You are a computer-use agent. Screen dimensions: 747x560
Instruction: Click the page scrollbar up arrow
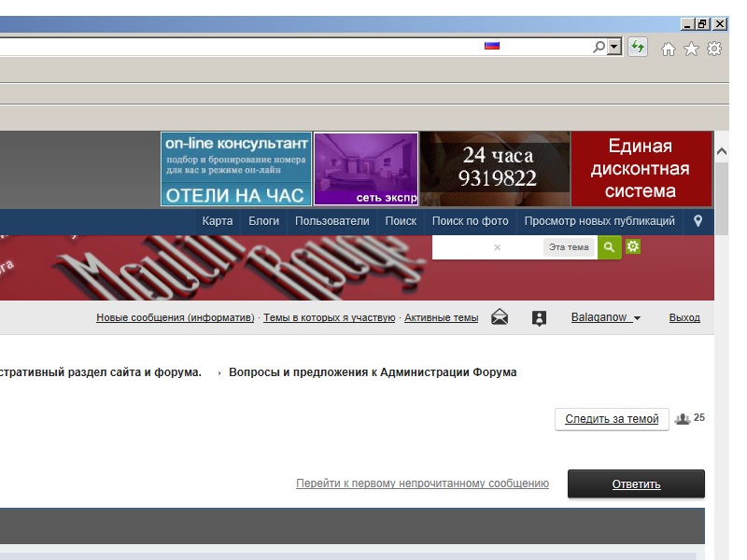(x=722, y=150)
